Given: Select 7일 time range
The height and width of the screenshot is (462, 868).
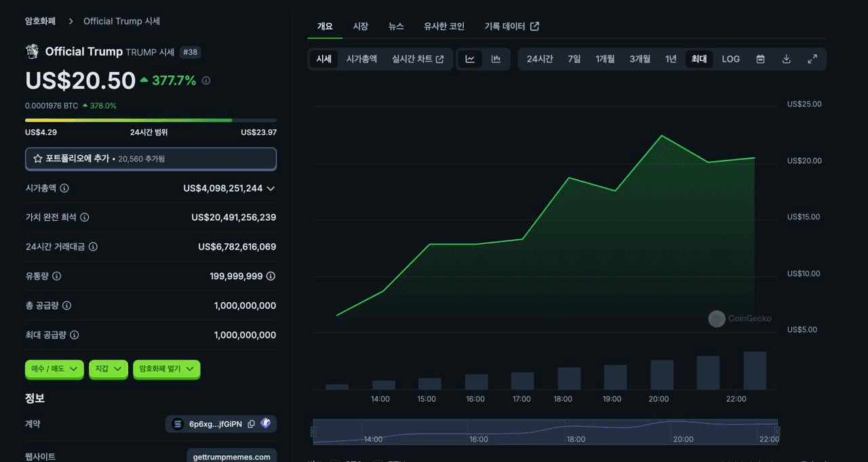Looking at the screenshot, I should 574,59.
